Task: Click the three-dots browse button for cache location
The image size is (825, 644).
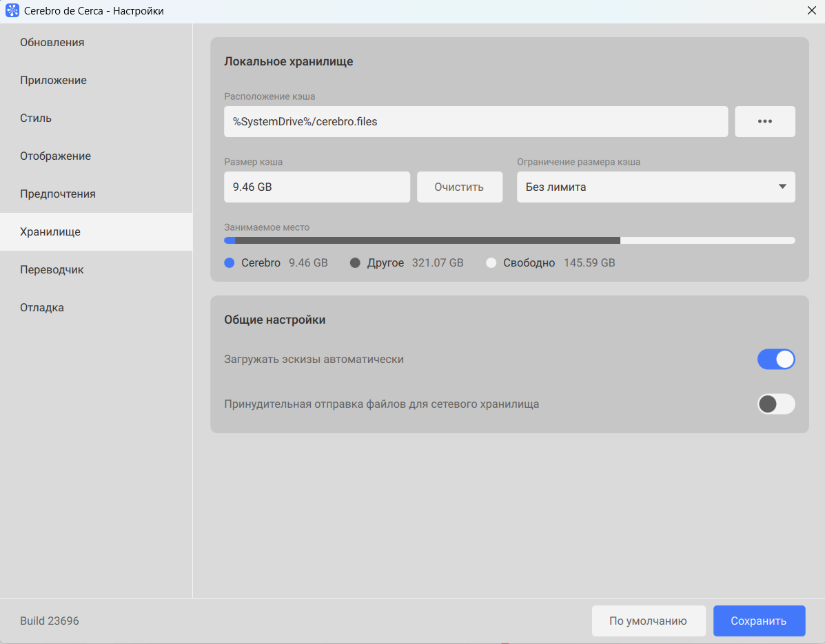Action: point(764,122)
